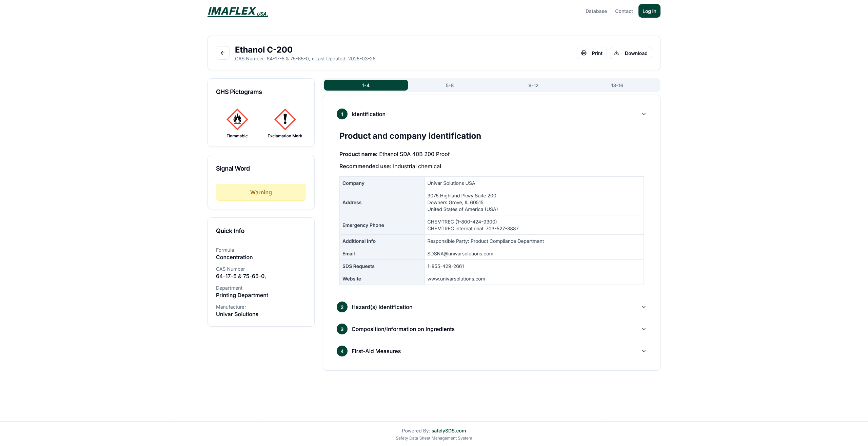Open the safelySDS.com link
This screenshot has width=868, height=446.
(449, 430)
